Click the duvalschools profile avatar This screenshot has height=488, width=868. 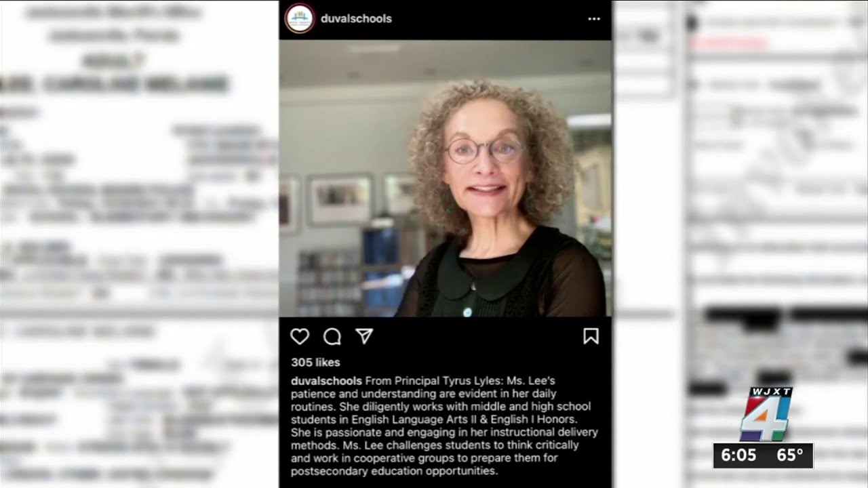[299, 18]
